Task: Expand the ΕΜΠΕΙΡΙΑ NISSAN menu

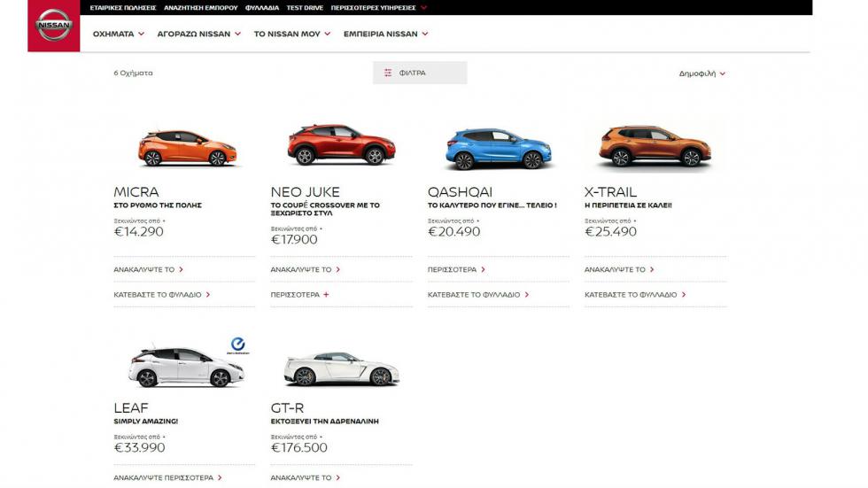Action: 385,34
